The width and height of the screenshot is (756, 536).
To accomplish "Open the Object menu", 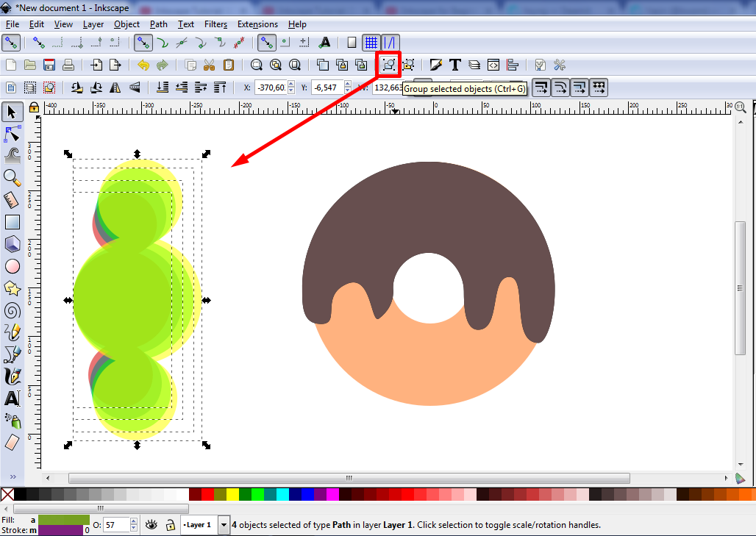I will (x=126, y=24).
